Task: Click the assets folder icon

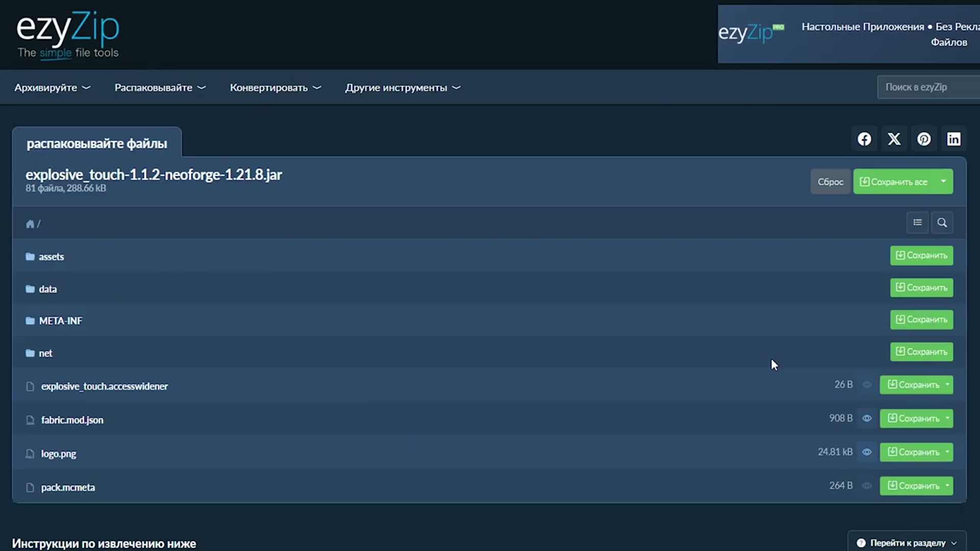Action: 30,256
